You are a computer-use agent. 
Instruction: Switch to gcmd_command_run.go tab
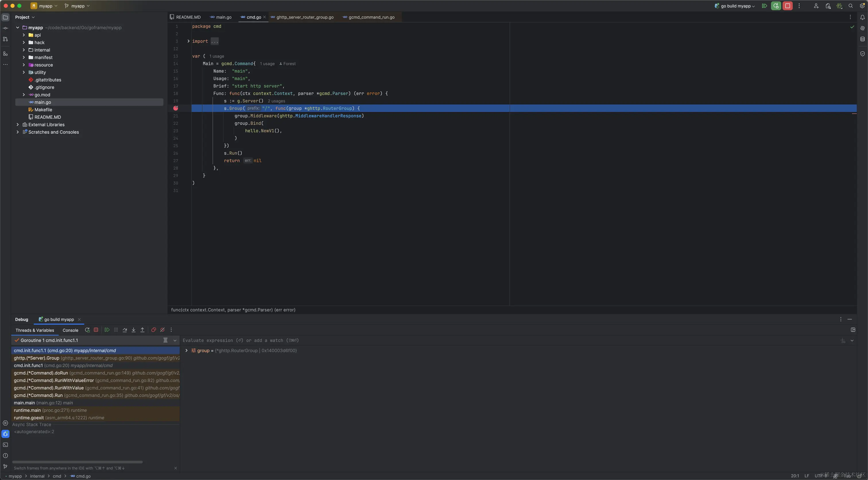click(x=369, y=17)
